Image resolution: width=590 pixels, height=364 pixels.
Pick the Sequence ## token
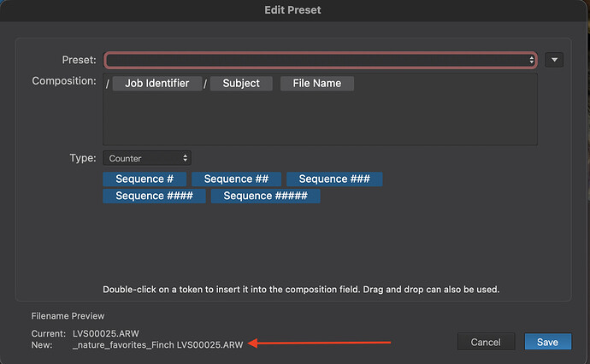pyautogui.click(x=236, y=179)
